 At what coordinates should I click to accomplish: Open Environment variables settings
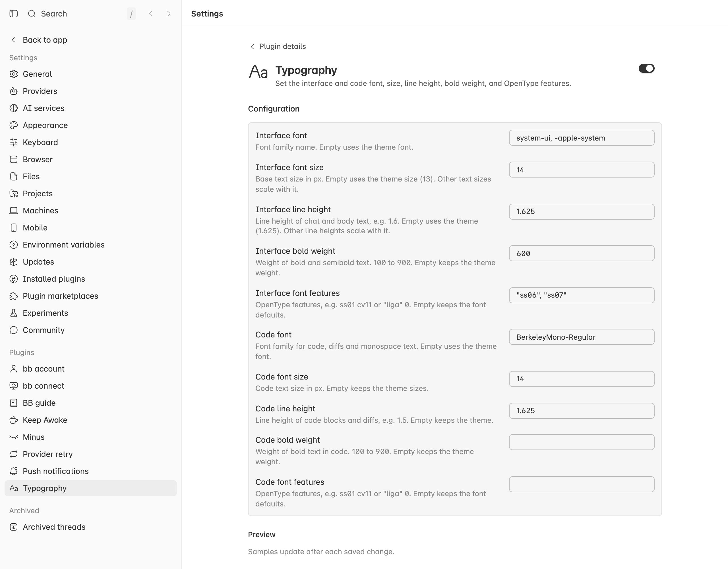click(x=91, y=245)
